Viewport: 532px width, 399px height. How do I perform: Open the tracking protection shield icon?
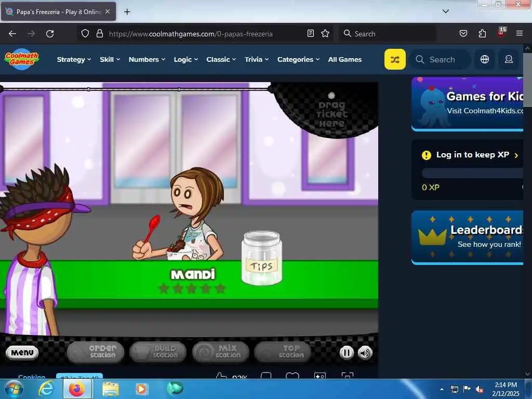click(x=85, y=34)
